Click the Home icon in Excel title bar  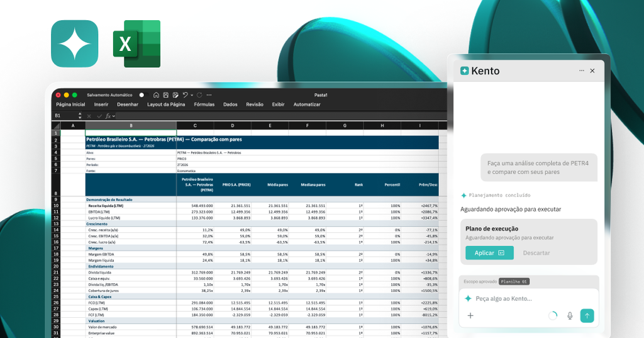pos(156,95)
